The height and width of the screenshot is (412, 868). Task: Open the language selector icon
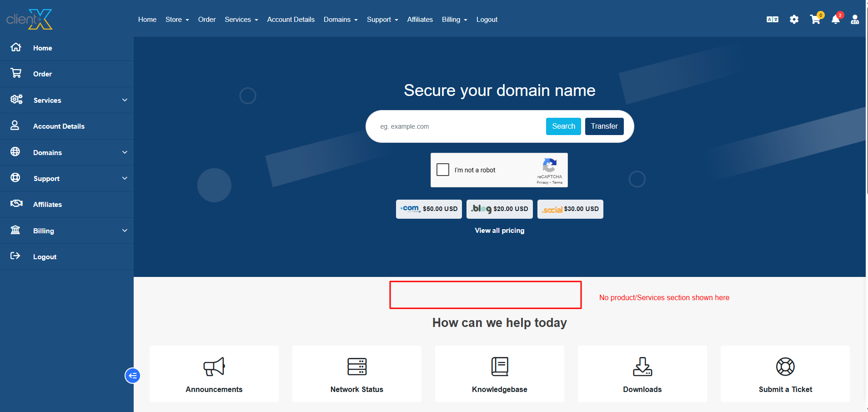tap(772, 20)
